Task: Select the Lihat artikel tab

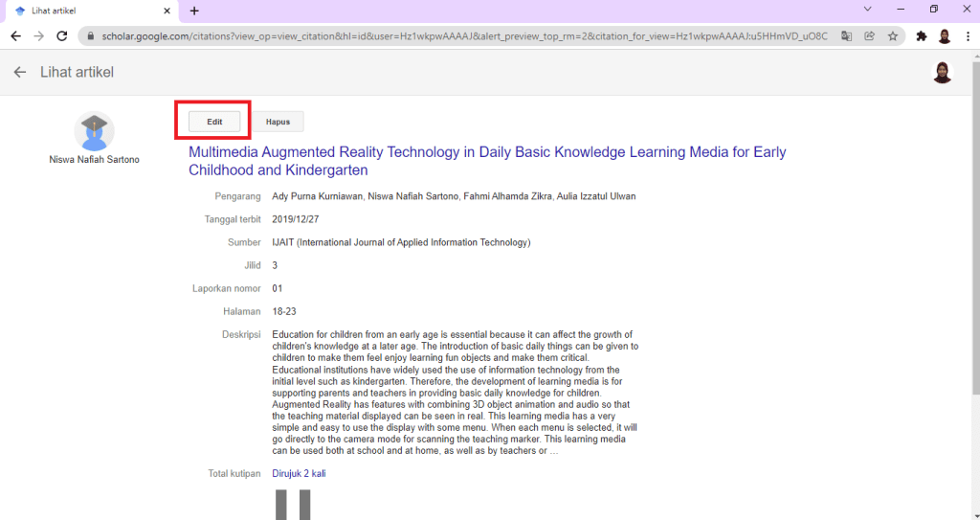Action: 86,11
